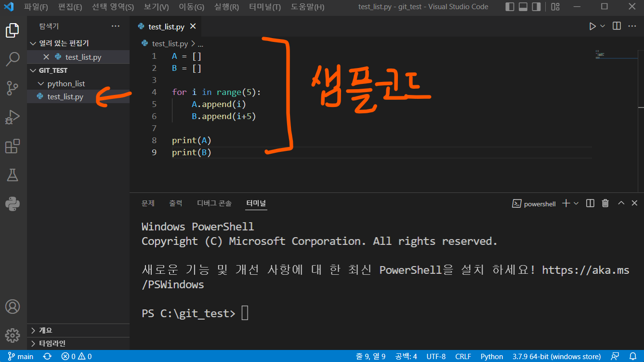Collapse the python_list folder
This screenshot has height=362, width=644.
(x=78, y=83)
